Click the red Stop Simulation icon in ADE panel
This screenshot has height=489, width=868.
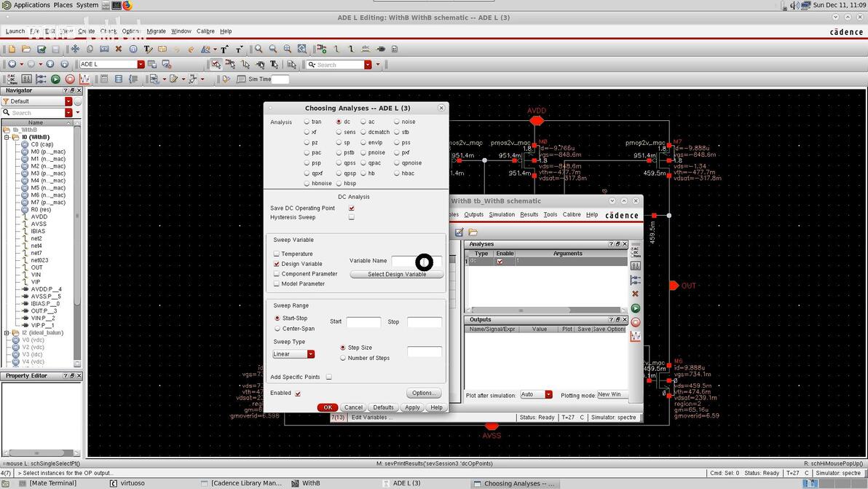[636, 322]
